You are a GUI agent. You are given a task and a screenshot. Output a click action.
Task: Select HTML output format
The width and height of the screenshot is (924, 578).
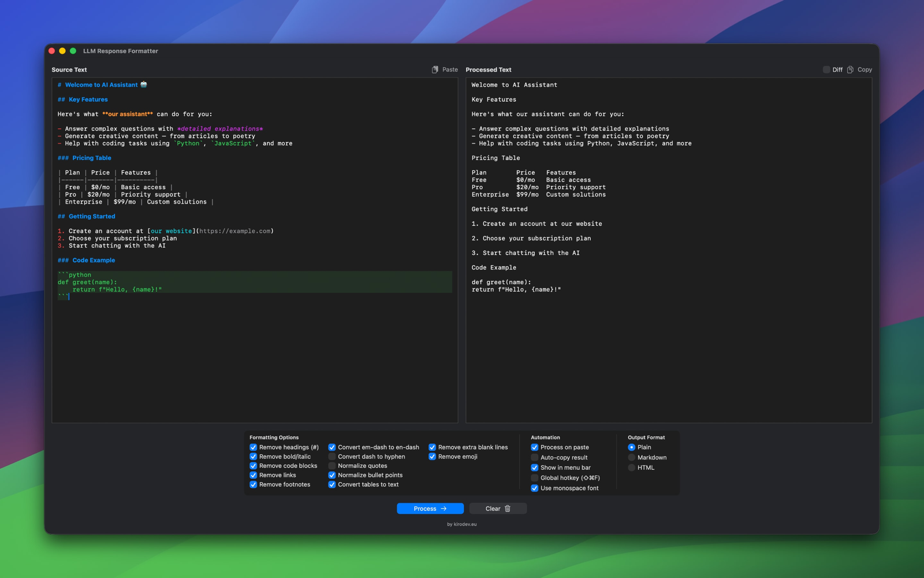coord(631,468)
